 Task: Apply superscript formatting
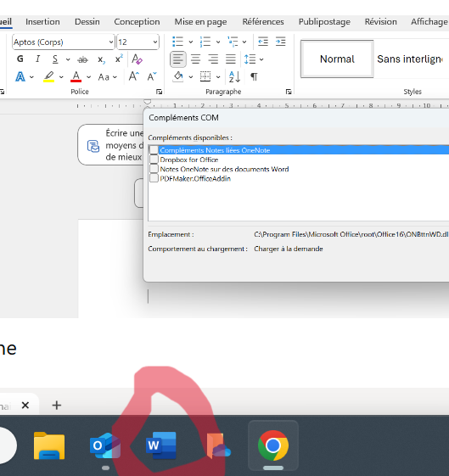[x=119, y=59]
